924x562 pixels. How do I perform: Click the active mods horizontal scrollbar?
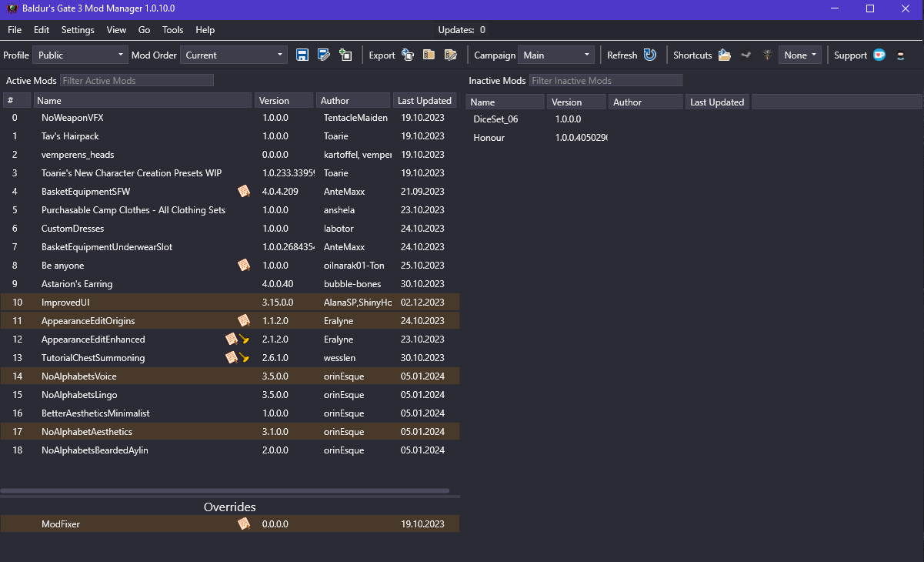coord(225,490)
